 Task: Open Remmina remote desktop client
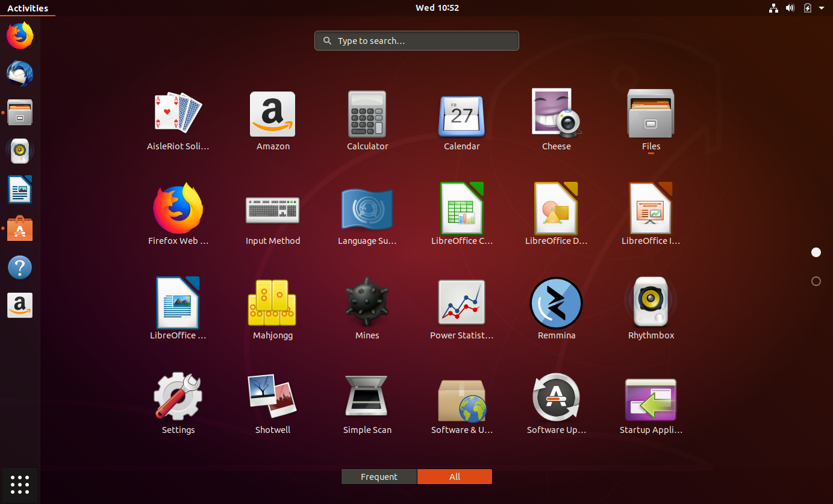[x=556, y=302]
